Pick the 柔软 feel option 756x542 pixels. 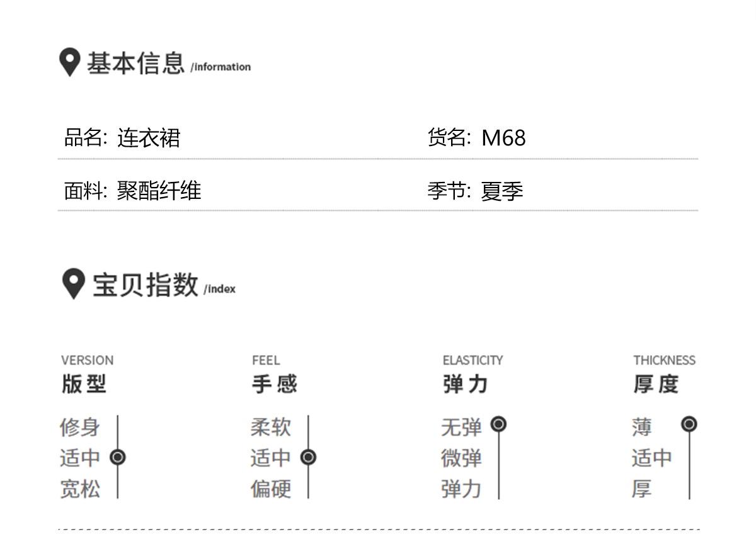271,427
